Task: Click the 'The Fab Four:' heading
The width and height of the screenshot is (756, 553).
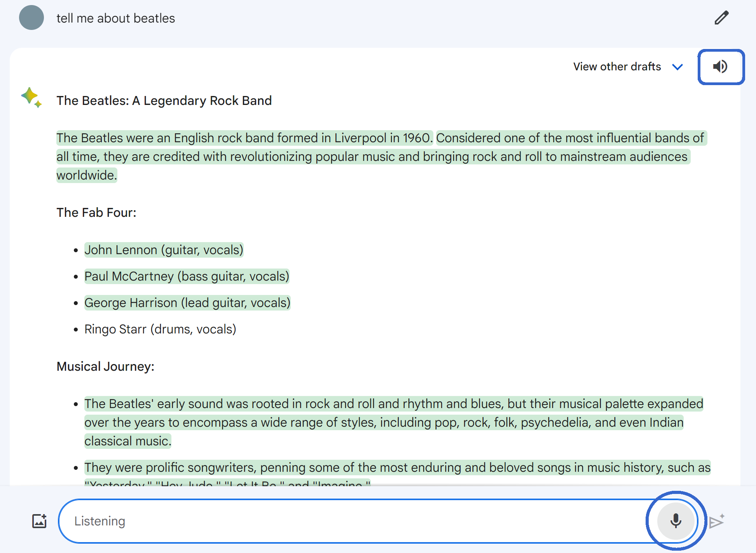Action: click(96, 213)
